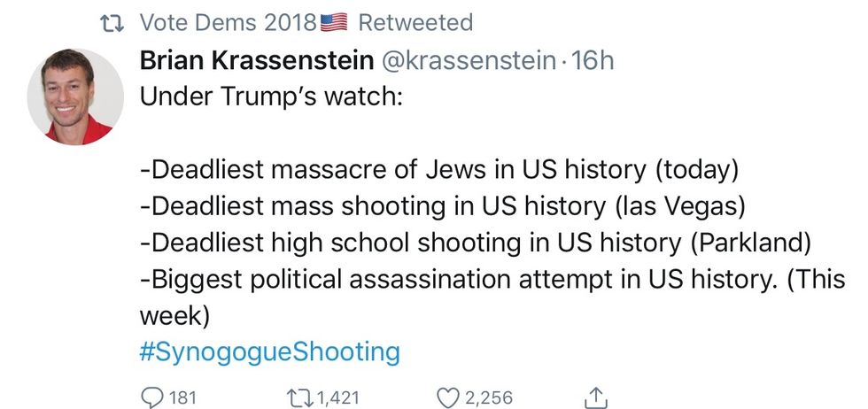Open the #SynogogueShooting hashtag

[x=270, y=352]
